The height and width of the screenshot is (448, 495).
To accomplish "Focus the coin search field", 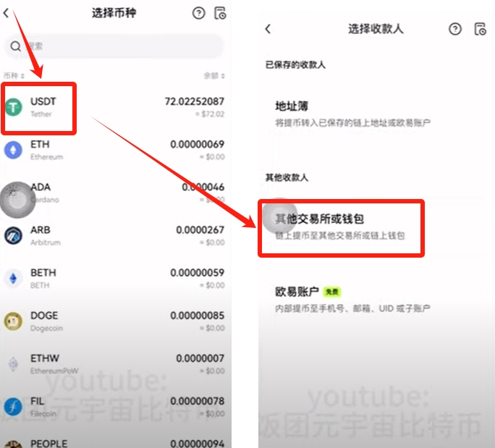I will point(114,46).
